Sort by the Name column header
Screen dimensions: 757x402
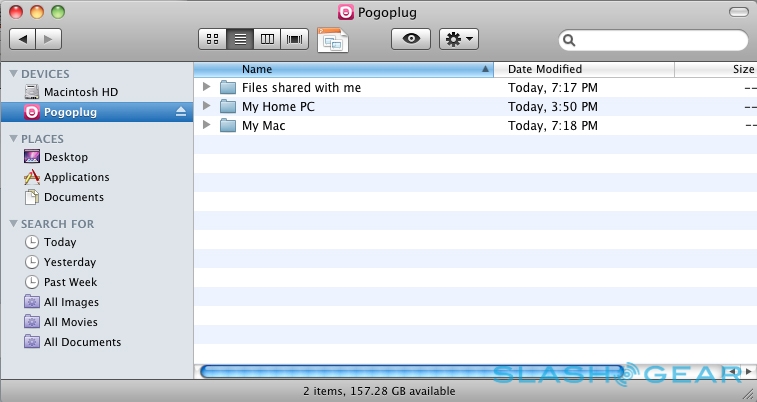coord(340,69)
